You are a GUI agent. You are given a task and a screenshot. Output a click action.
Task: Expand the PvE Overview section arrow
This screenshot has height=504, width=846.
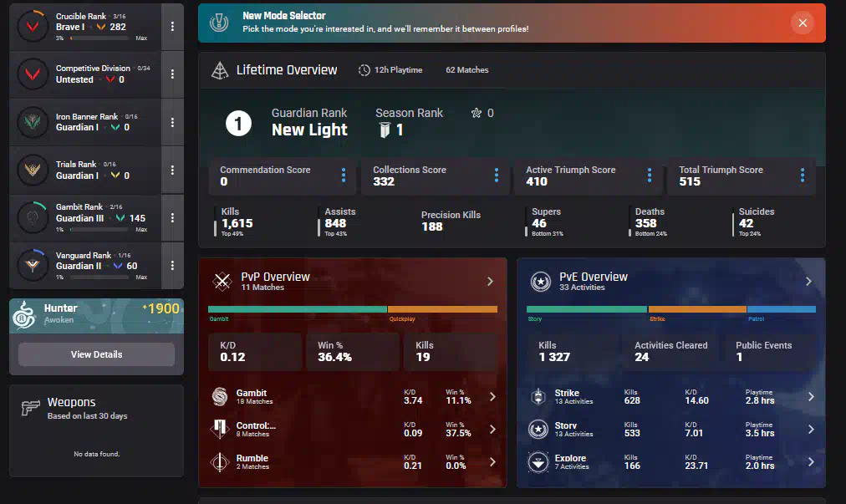(x=808, y=282)
